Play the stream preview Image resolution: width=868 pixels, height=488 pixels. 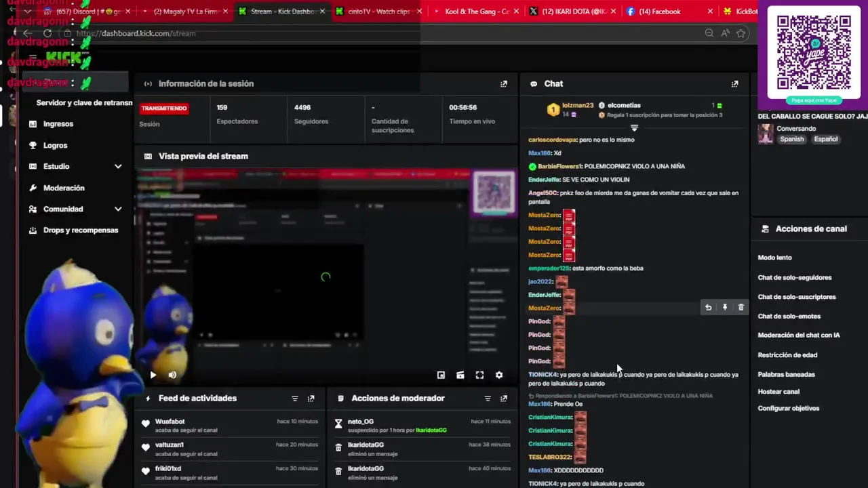click(x=153, y=375)
